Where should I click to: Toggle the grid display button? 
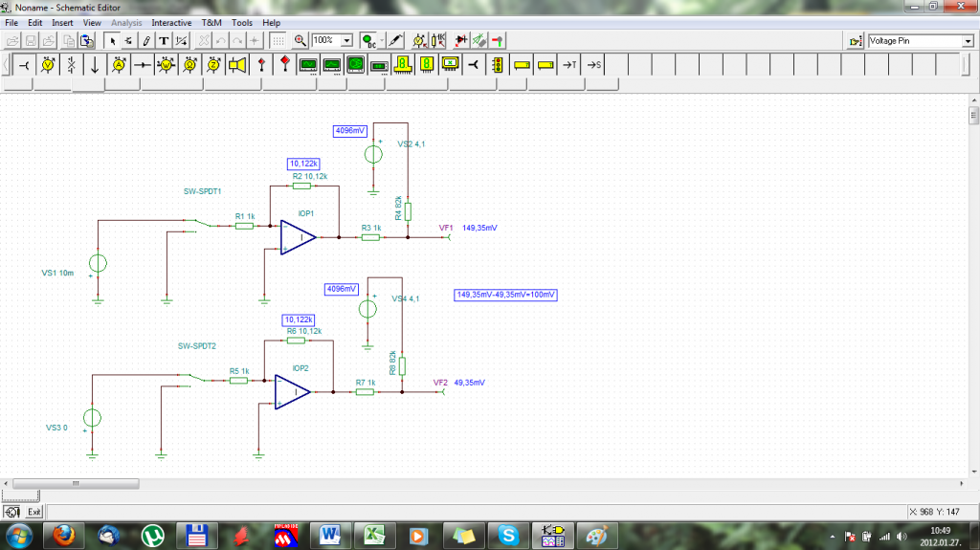tap(278, 41)
